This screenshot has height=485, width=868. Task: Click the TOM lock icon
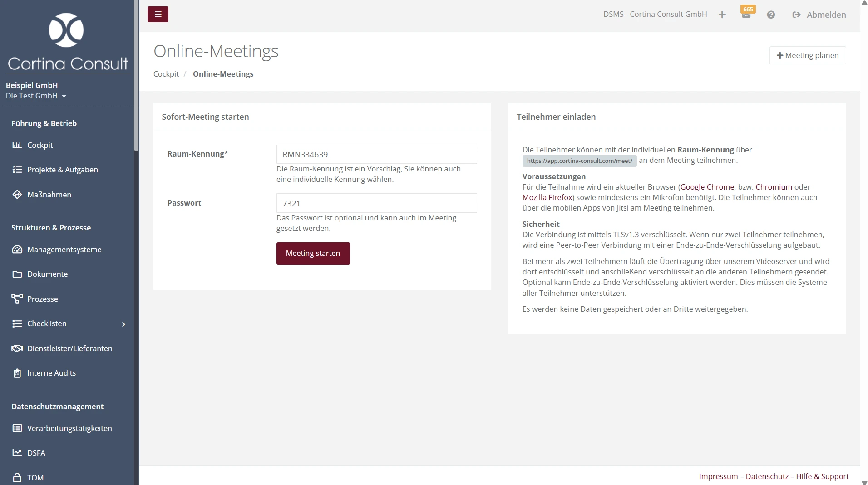(17, 478)
